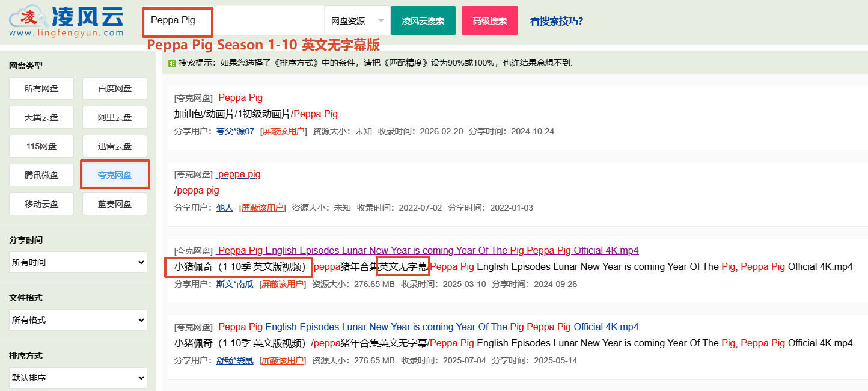Viewport: 868px width, 391px height.
Task: Open the 分享时间 dropdown
Action: [x=78, y=262]
